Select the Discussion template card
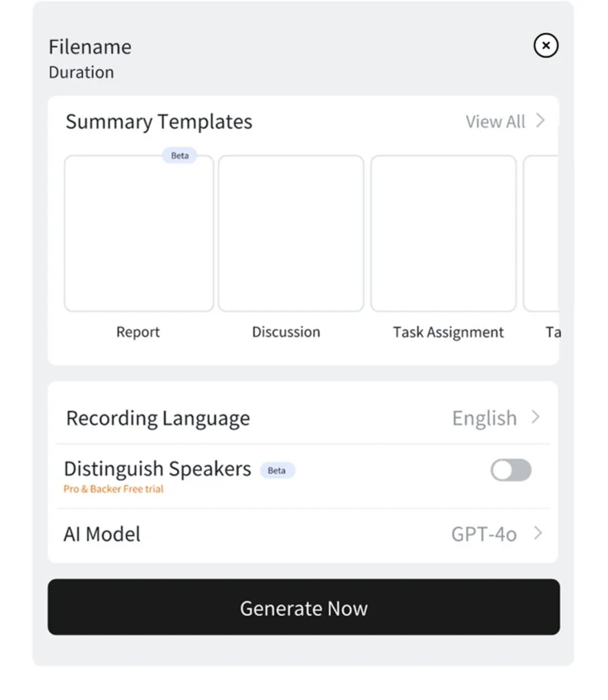608x700 pixels. 291,234
